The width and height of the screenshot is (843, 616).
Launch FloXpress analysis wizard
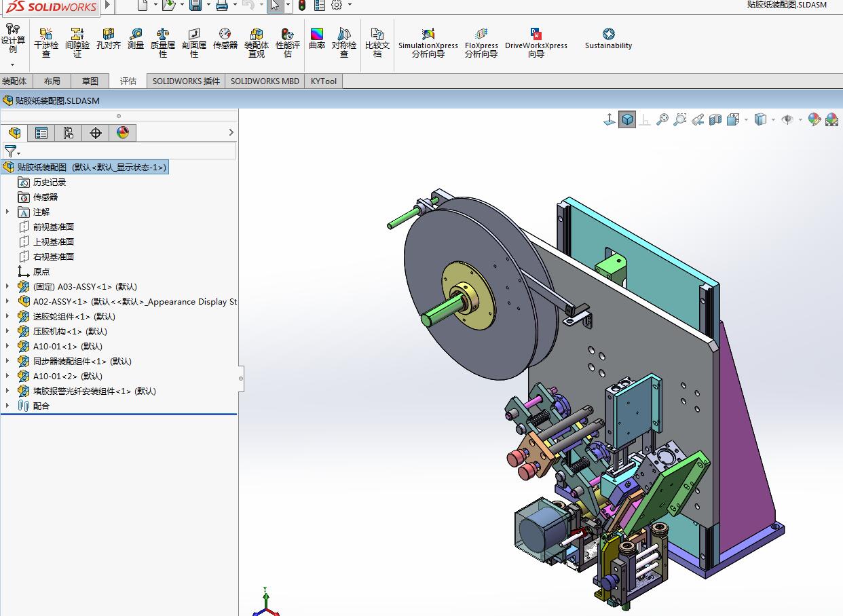click(481, 42)
